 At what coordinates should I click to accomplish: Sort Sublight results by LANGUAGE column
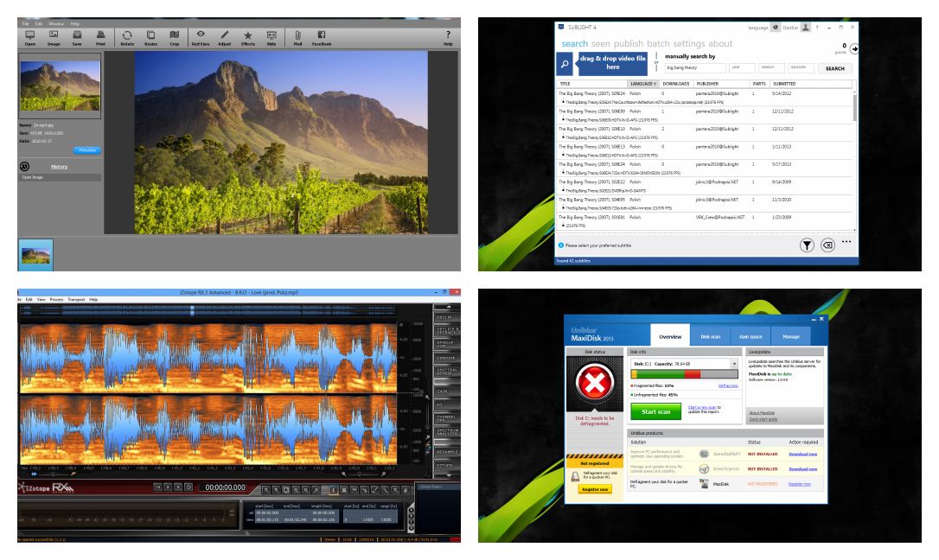(643, 84)
